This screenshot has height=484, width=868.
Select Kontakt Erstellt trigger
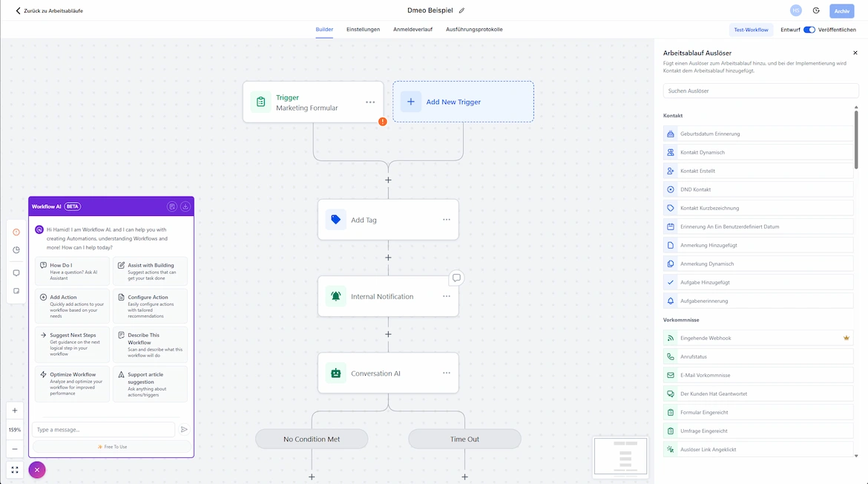(x=758, y=171)
